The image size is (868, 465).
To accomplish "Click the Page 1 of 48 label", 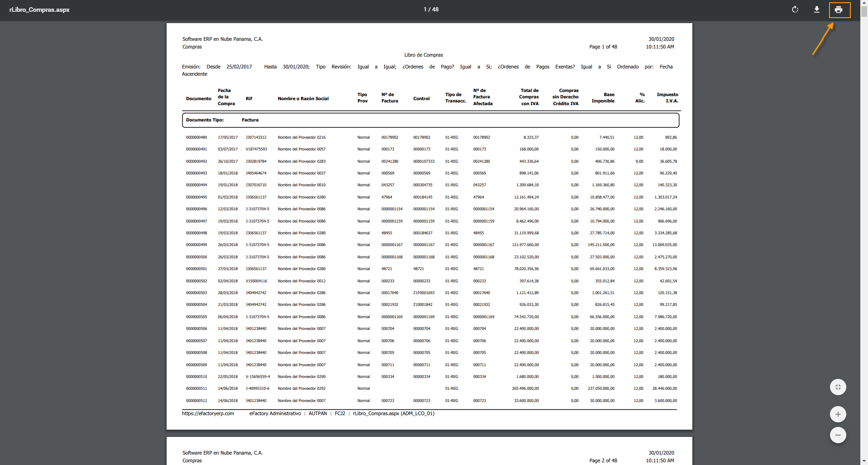I will coord(603,47).
